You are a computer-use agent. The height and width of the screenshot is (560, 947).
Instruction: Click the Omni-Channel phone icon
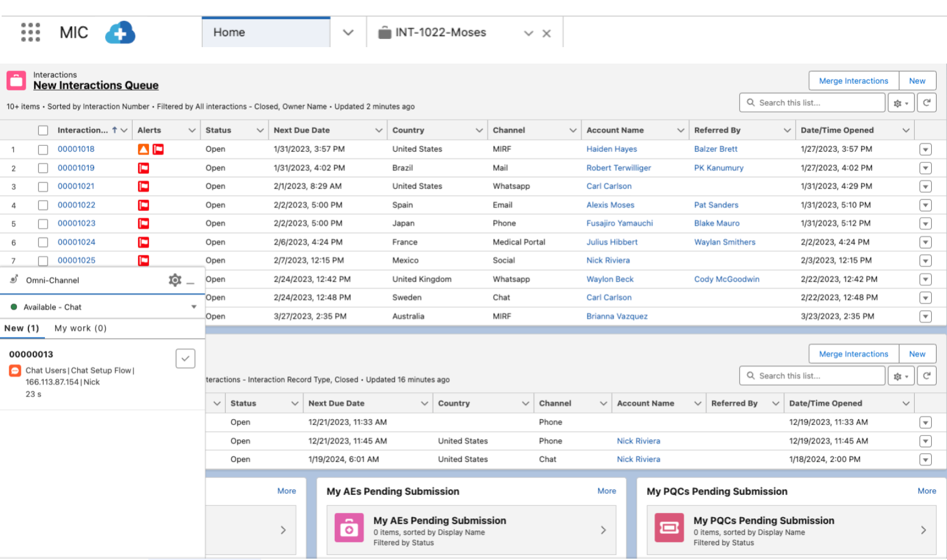click(x=14, y=279)
